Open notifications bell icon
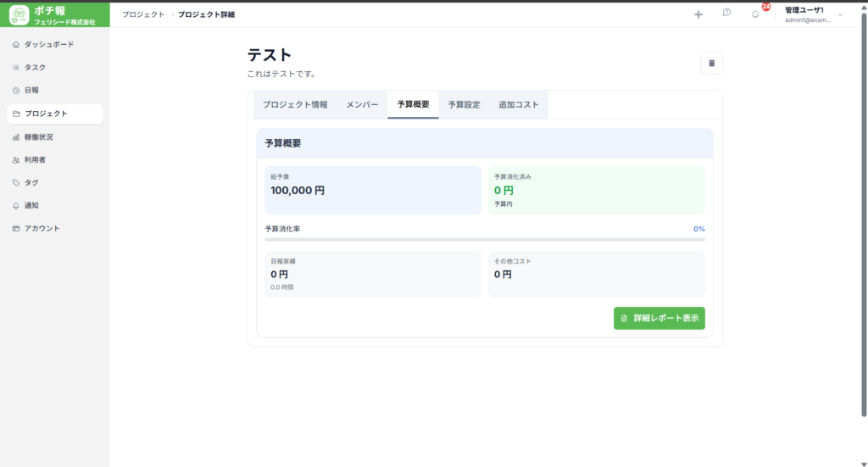Viewport: 868px width, 467px height. coord(755,14)
